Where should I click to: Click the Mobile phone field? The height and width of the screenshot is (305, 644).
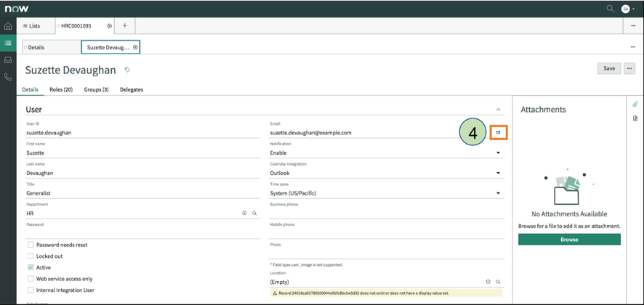coord(386,233)
